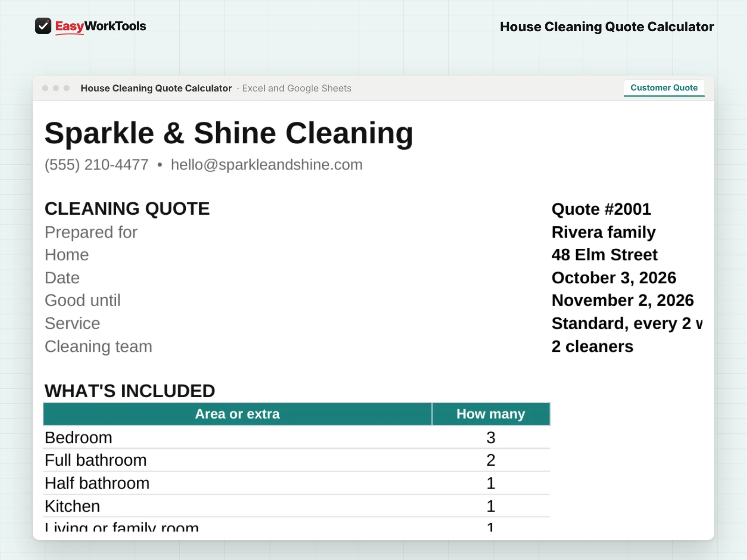The width and height of the screenshot is (747, 560).
Task: Click the page header 'House Cleaning Quote Calculator'
Action: coord(607,27)
